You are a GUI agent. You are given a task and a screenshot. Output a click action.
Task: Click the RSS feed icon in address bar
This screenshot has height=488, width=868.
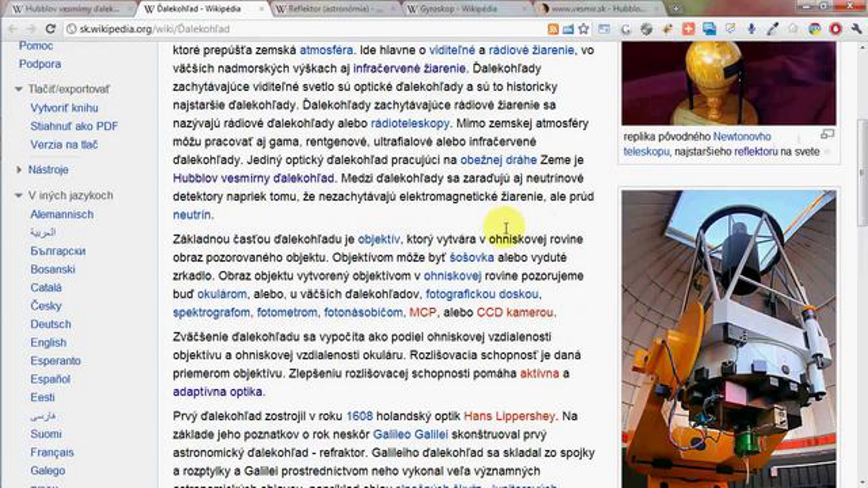coord(553,29)
